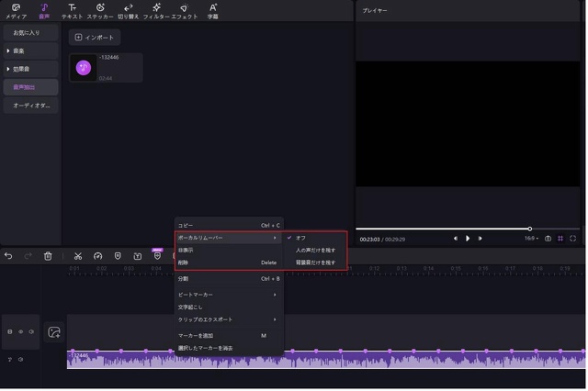The width and height of the screenshot is (588, 391).
Task: Expand the ビートマーカー submenu
Action: [229, 296]
